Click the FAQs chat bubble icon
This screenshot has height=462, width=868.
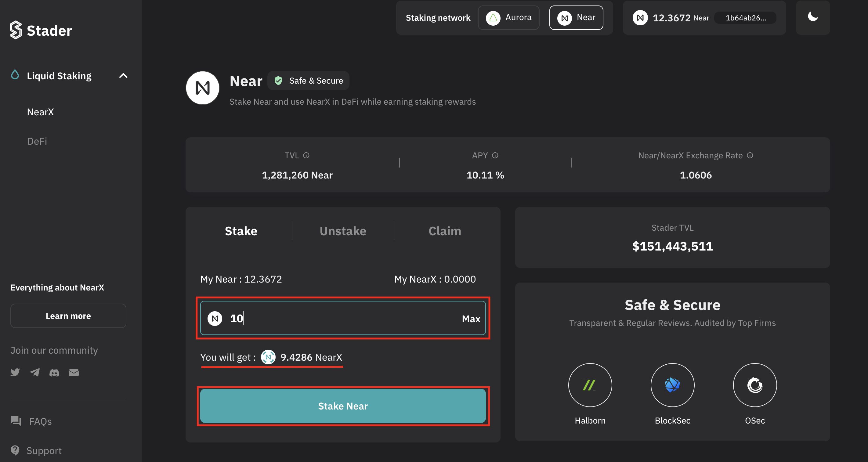coord(16,421)
